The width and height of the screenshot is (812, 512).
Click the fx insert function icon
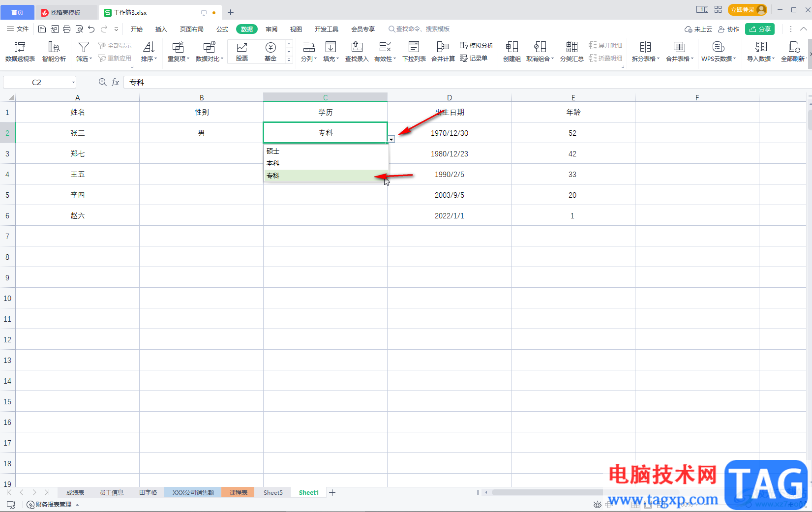[116, 82]
